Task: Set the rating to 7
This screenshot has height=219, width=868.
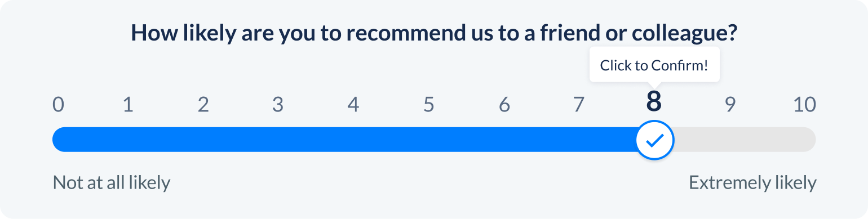Action: [x=579, y=104]
